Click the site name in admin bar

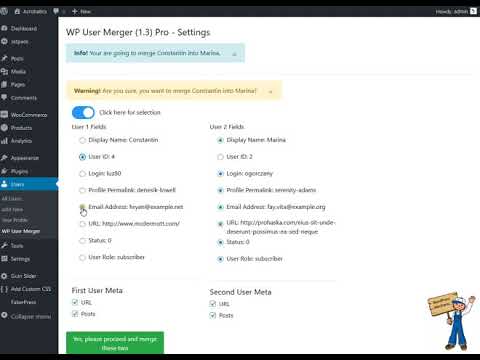click(x=35, y=12)
